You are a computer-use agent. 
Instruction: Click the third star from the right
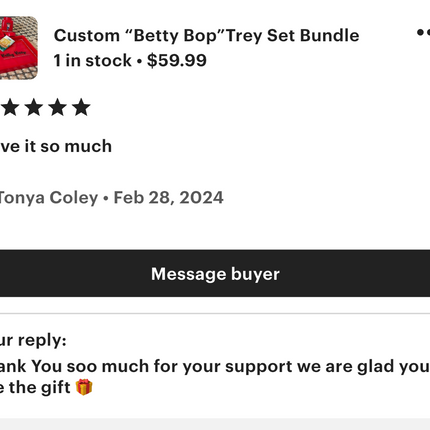point(34,107)
